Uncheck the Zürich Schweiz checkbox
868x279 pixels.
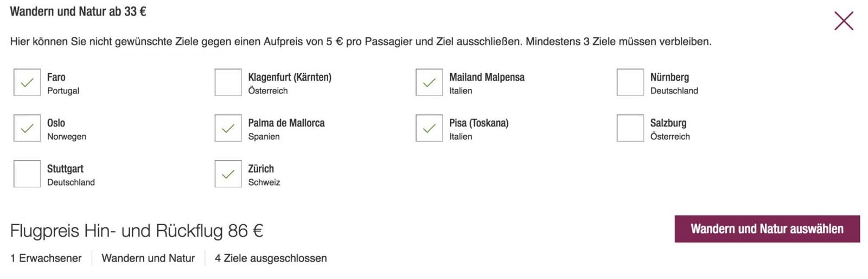pos(228,174)
